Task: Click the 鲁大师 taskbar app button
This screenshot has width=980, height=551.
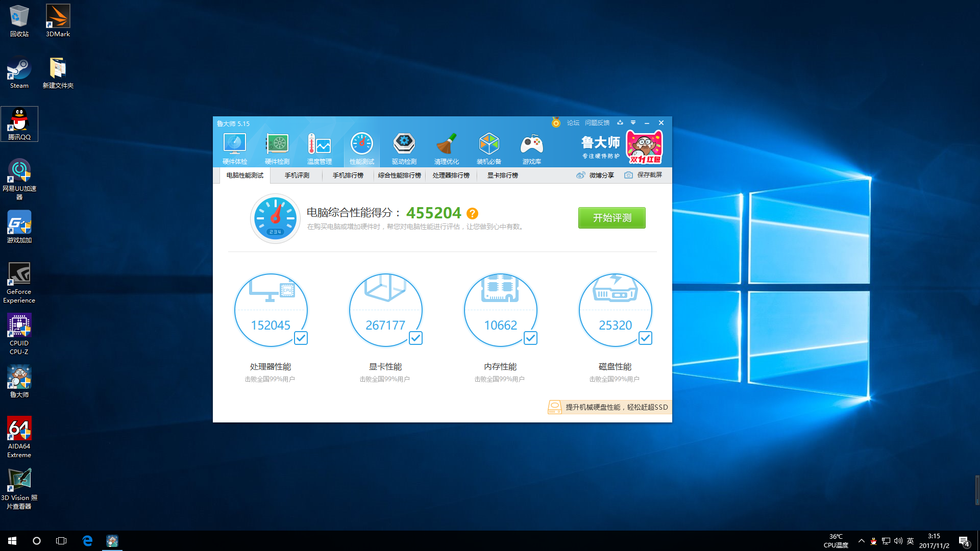Action: point(112,541)
